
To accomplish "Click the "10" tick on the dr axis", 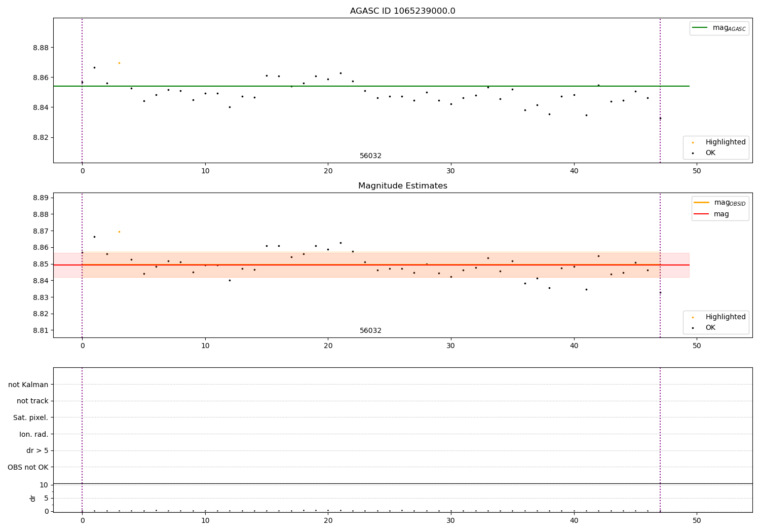I will tap(44, 485).
